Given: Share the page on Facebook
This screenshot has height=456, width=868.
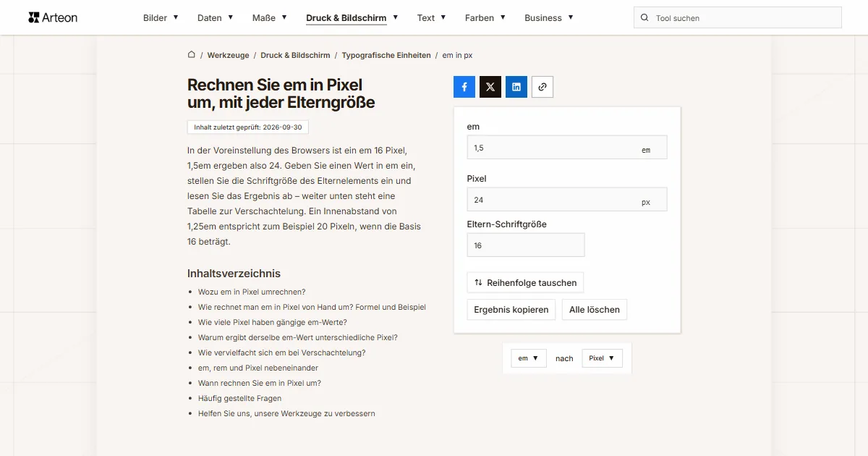Looking at the screenshot, I should coord(464,87).
